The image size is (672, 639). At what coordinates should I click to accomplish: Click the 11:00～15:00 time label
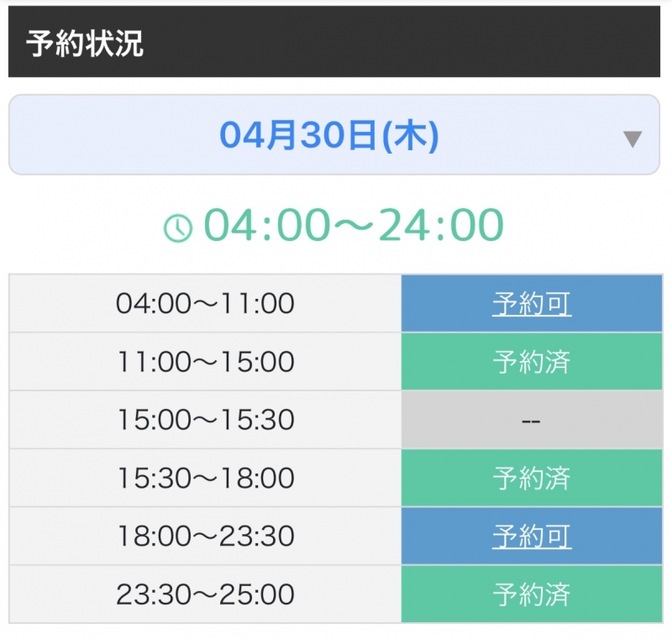(x=204, y=361)
